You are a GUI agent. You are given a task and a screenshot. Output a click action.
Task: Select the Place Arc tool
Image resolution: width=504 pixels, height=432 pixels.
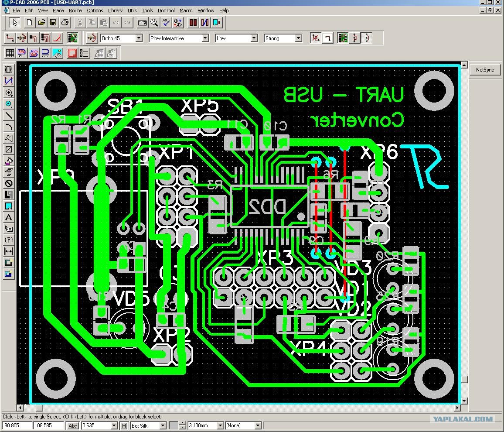9,127
